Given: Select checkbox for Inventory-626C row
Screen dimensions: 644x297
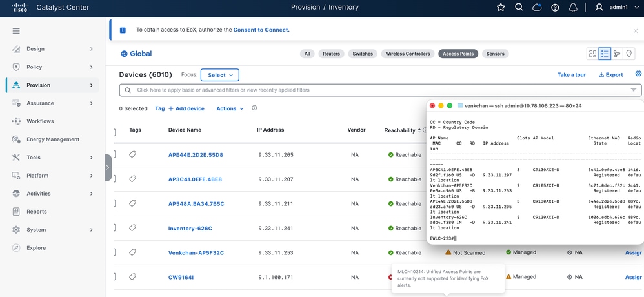Looking at the screenshot, I should (115, 227).
